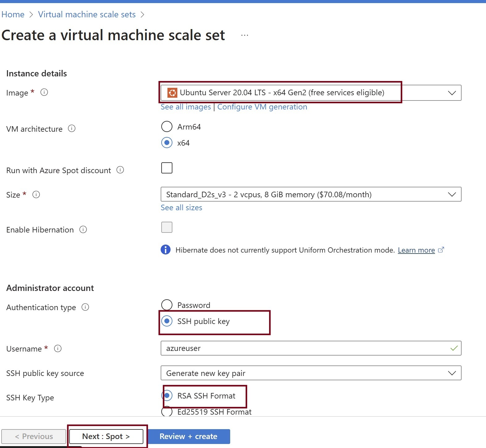This screenshot has height=448, width=486.
Task: Click the VM architecture info icon
Action: point(72,129)
